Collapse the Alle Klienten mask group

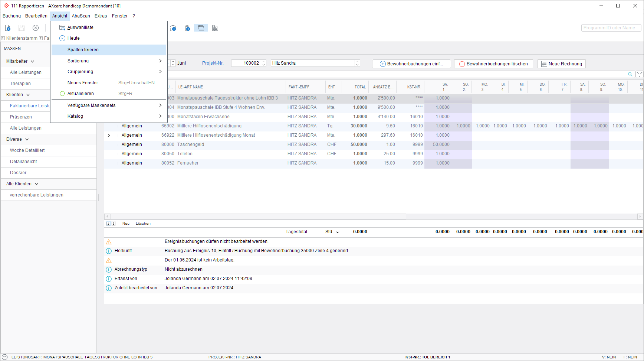pyautogui.click(x=36, y=184)
